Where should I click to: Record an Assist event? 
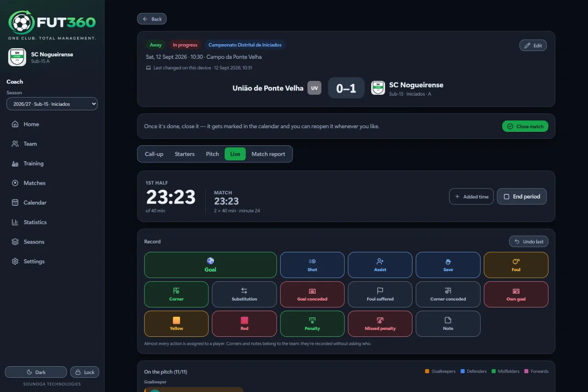[x=380, y=265]
